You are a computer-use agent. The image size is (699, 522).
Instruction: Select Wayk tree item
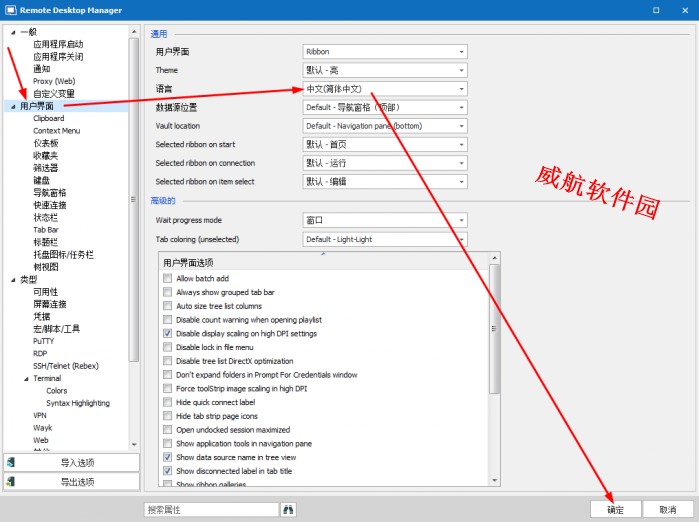click(x=42, y=428)
